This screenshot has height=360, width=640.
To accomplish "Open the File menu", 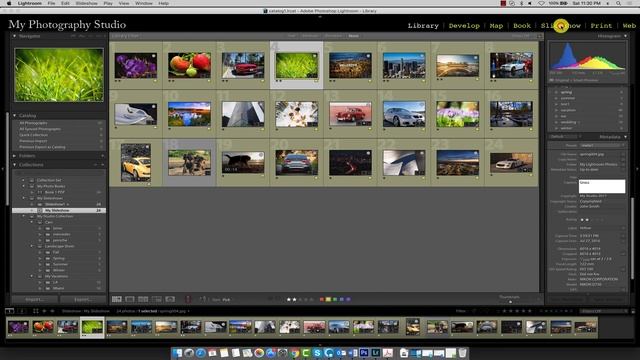I will 51,3.
